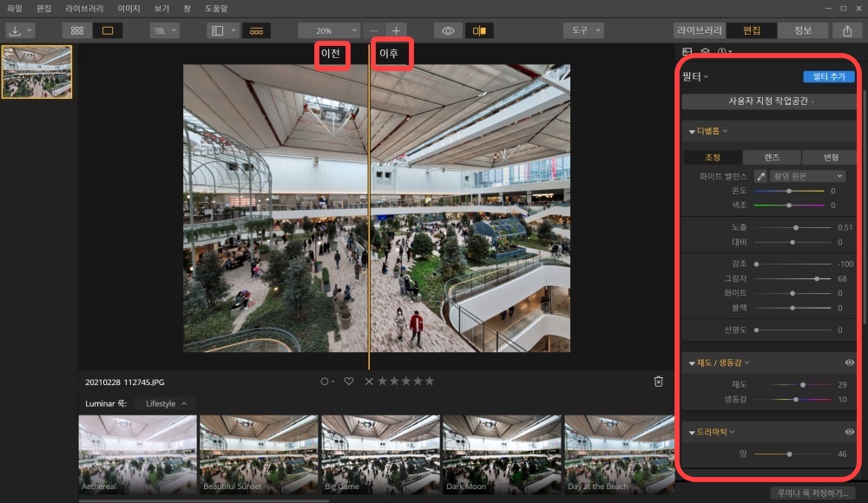Hide the 드라마틱 filter effect

click(x=849, y=432)
